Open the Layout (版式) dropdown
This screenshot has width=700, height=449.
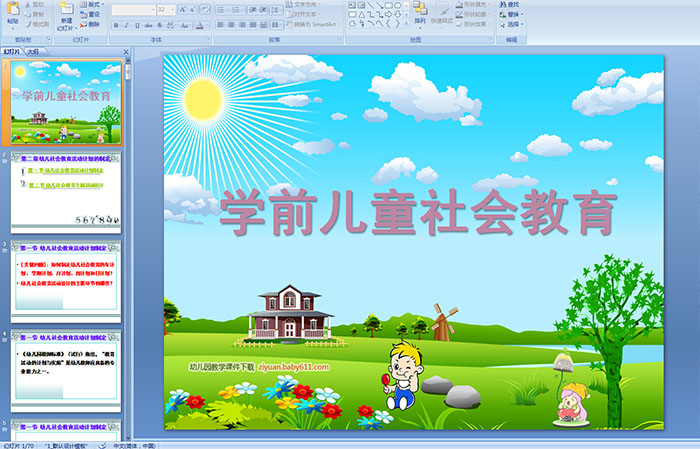click(x=92, y=4)
